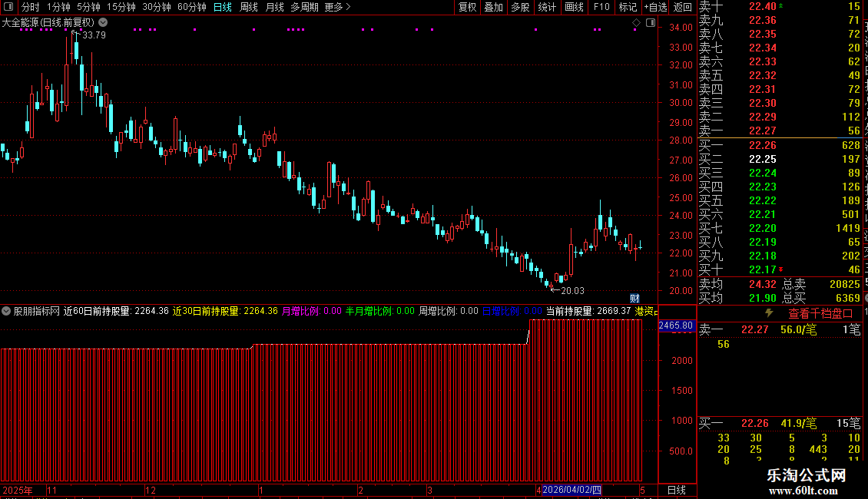This screenshot has width=868, height=499.
Task: Select the 5分钟 period tab
Action: pyautogui.click(x=88, y=7)
